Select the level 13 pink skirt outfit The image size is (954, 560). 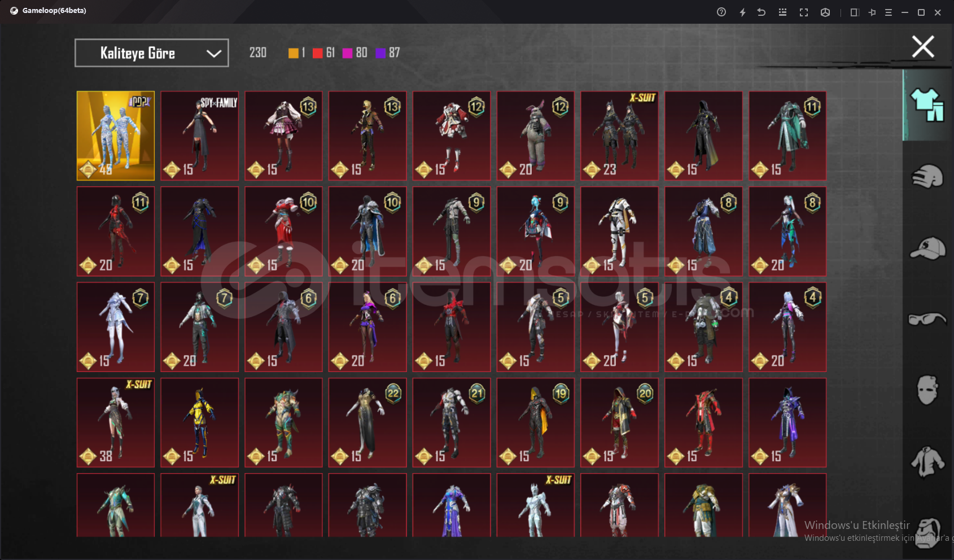(x=283, y=136)
